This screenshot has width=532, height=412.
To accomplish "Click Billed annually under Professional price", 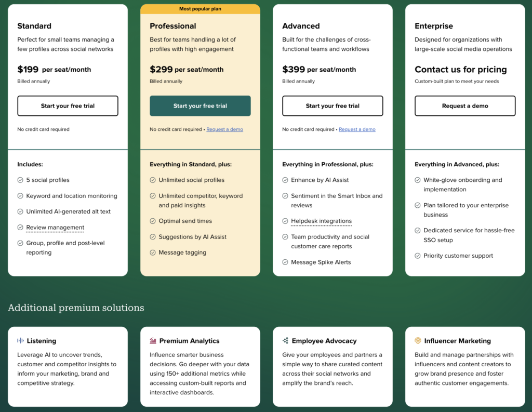I will [166, 81].
